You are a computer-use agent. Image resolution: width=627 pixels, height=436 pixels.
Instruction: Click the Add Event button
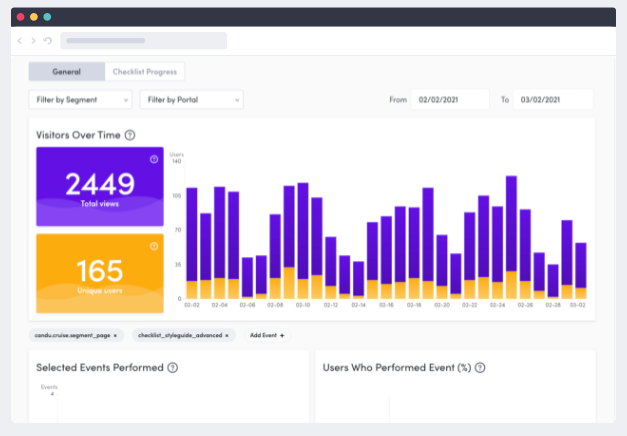pyautogui.click(x=267, y=335)
